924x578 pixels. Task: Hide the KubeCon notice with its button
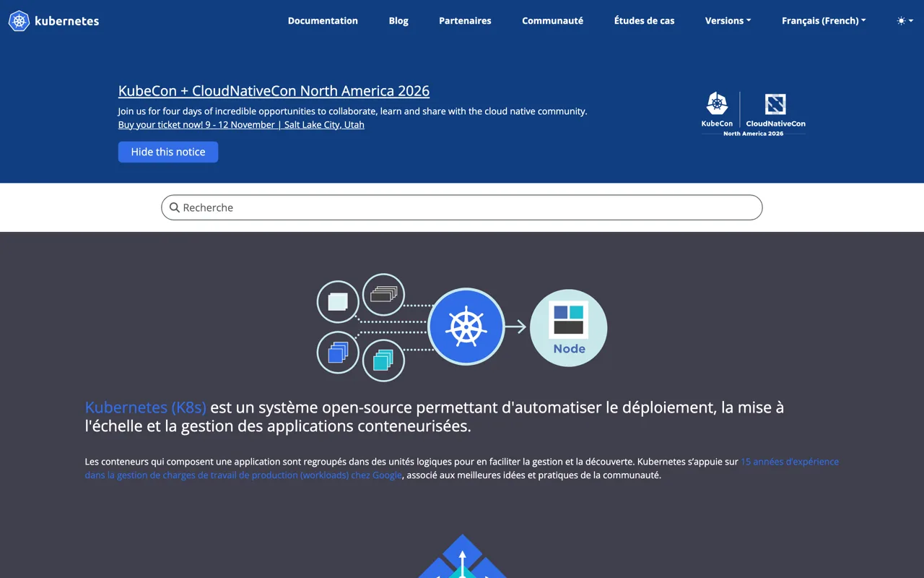[x=168, y=152]
